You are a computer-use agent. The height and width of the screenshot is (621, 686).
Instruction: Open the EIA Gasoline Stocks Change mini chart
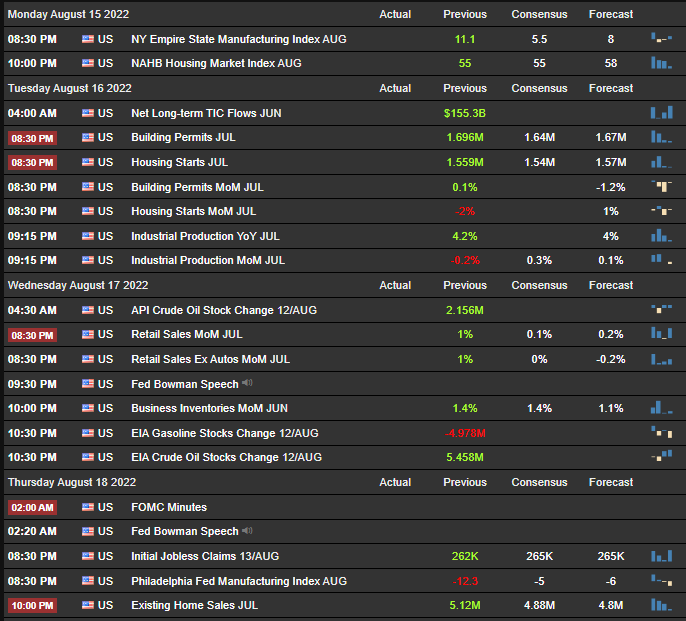tap(662, 432)
